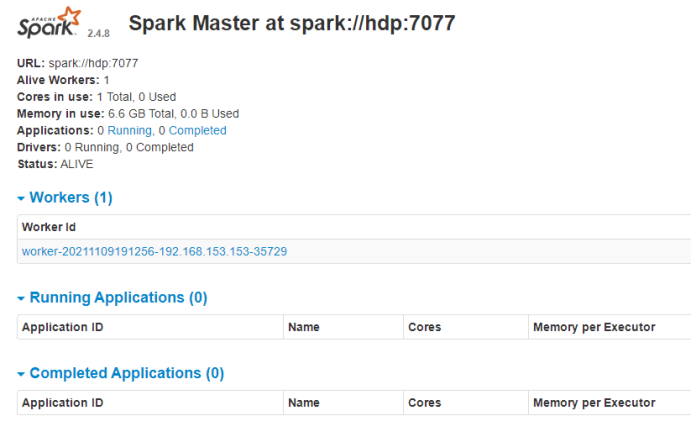Click Memory per Executor header in Completed Applications

coord(594,403)
